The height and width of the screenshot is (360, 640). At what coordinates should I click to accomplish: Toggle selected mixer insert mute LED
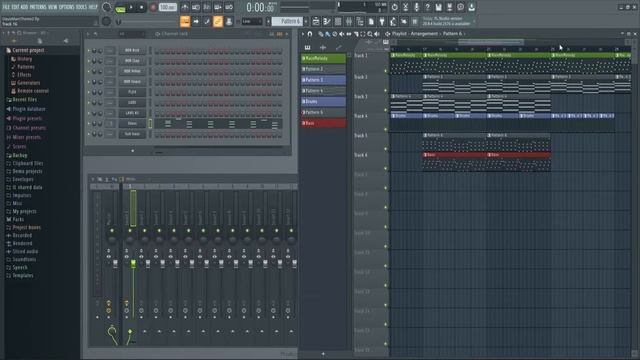130,231
